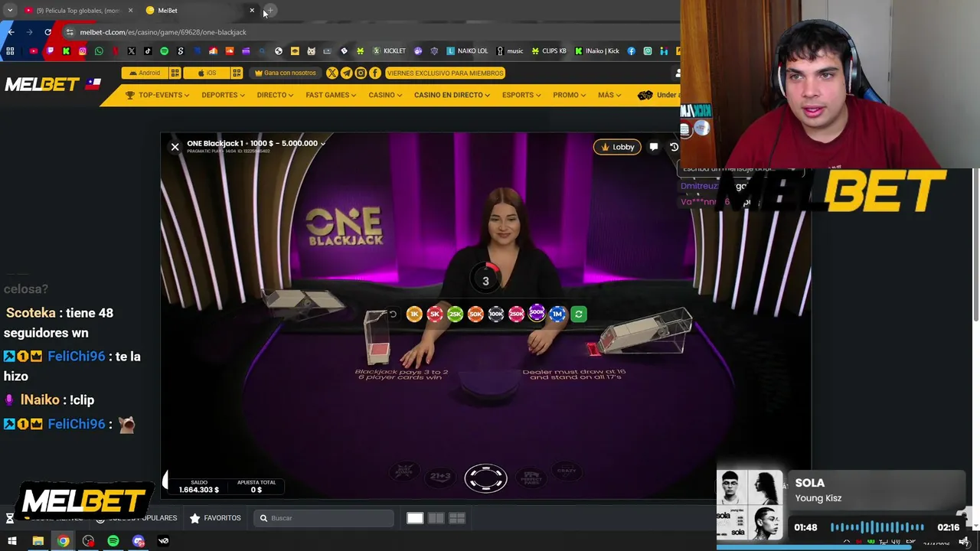This screenshot has width=980, height=551.
Task: Expand the PROMO menu
Action: (569, 95)
